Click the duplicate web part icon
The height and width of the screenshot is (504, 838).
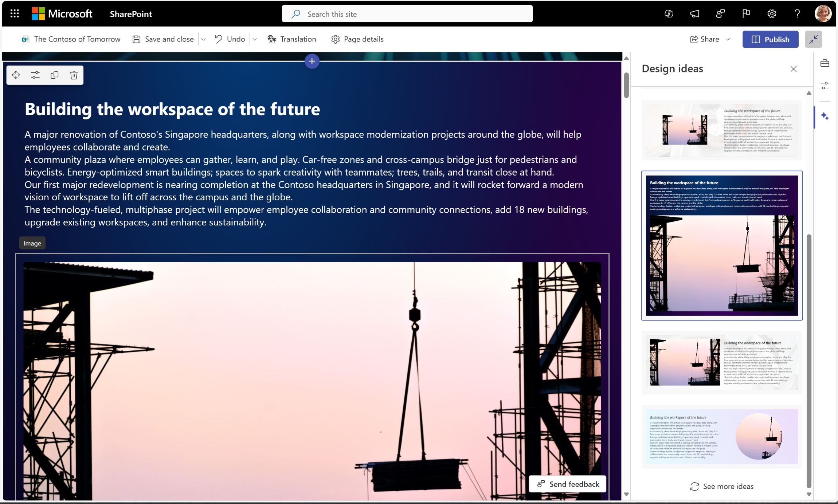tap(55, 75)
